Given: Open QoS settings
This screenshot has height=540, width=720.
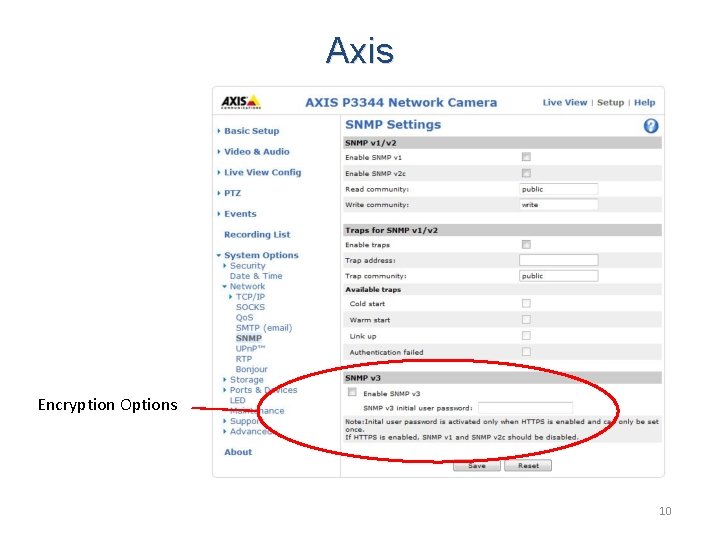Looking at the screenshot, I should tap(244, 317).
